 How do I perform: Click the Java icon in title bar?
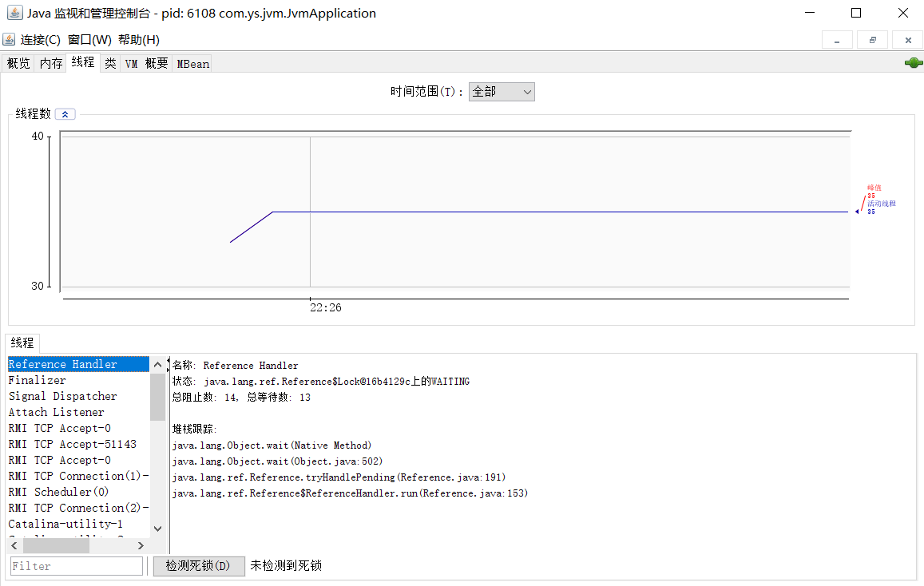[14, 12]
